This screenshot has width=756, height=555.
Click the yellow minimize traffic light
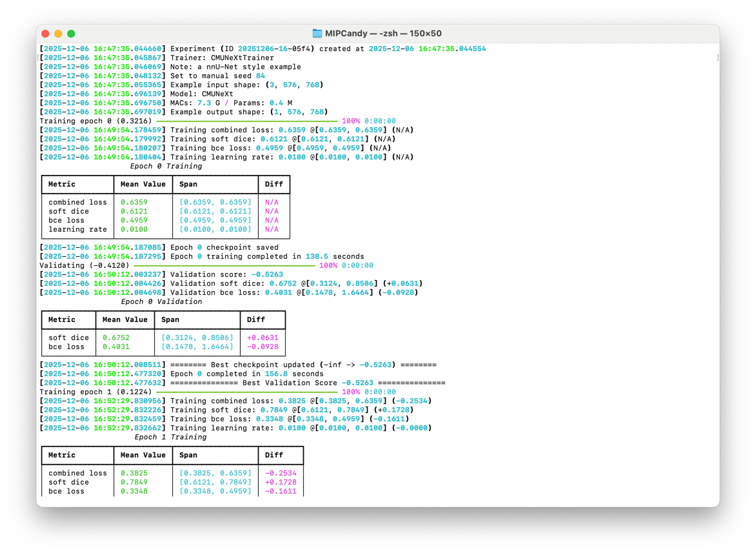58,33
